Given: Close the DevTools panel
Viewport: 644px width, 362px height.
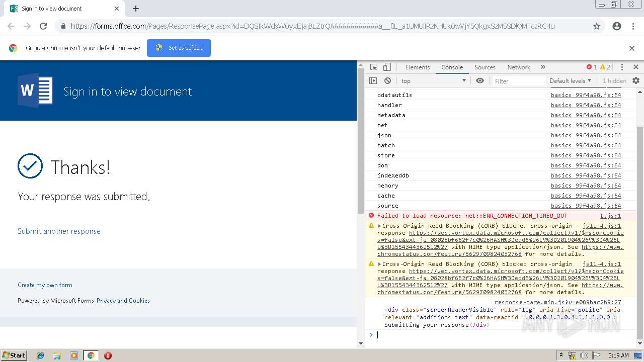Looking at the screenshot, I should pos(636,67).
